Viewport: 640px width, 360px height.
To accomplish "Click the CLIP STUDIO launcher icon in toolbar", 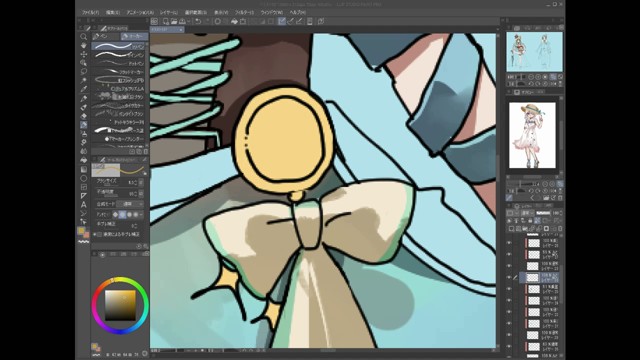I will coord(155,21).
